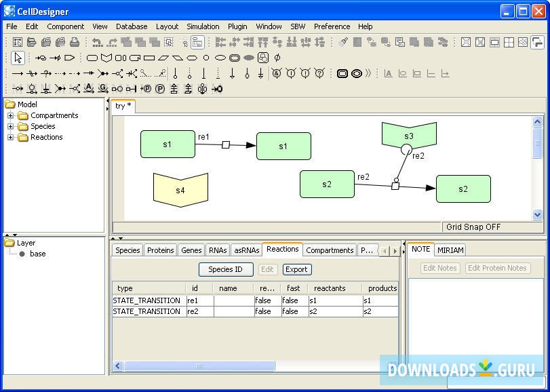The image size is (550, 392).
Task: Switch to the MIRIAM tab
Action: click(450, 249)
